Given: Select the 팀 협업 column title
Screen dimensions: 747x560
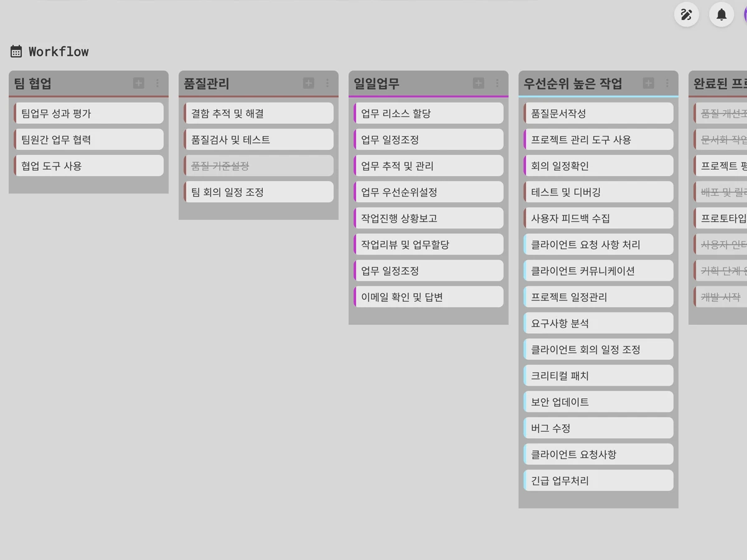Looking at the screenshot, I should pyautogui.click(x=33, y=83).
